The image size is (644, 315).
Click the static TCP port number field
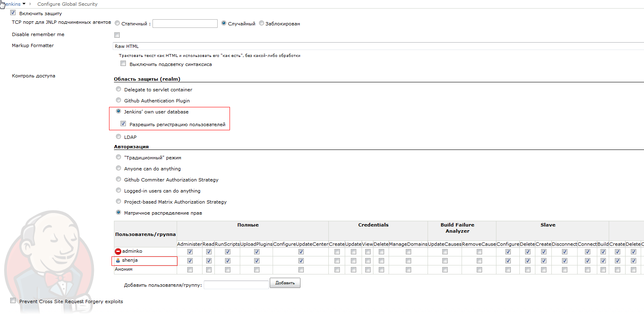coord(185,24)
